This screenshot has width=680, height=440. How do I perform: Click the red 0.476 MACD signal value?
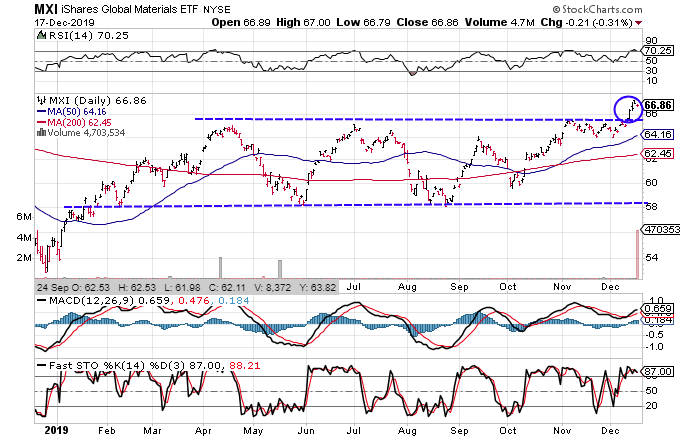tap(195, 300)
